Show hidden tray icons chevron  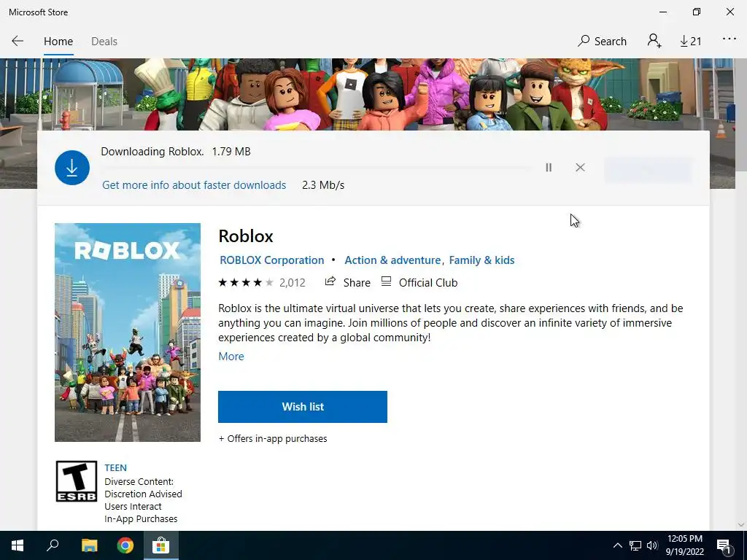tap(617, 545)
